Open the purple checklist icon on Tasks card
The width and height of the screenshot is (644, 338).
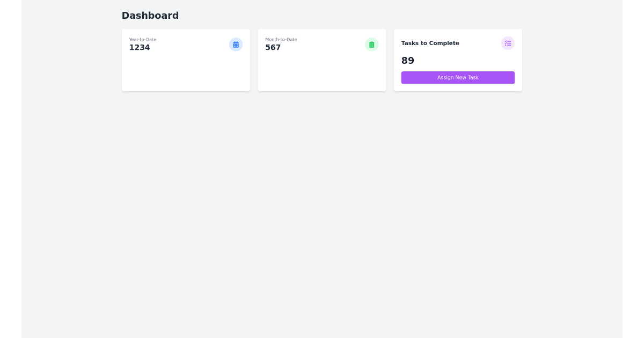[x=508, y=43]
